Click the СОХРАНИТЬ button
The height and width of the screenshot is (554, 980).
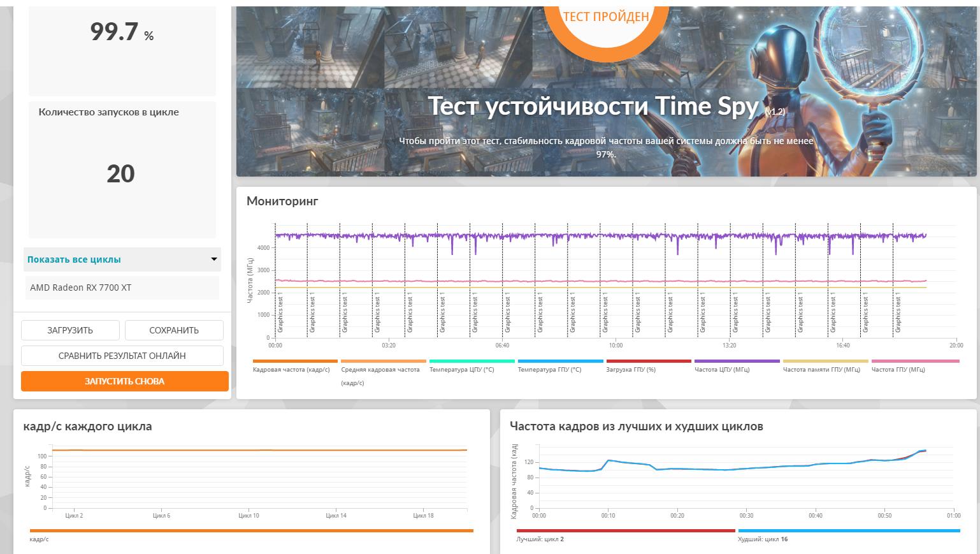174,330
